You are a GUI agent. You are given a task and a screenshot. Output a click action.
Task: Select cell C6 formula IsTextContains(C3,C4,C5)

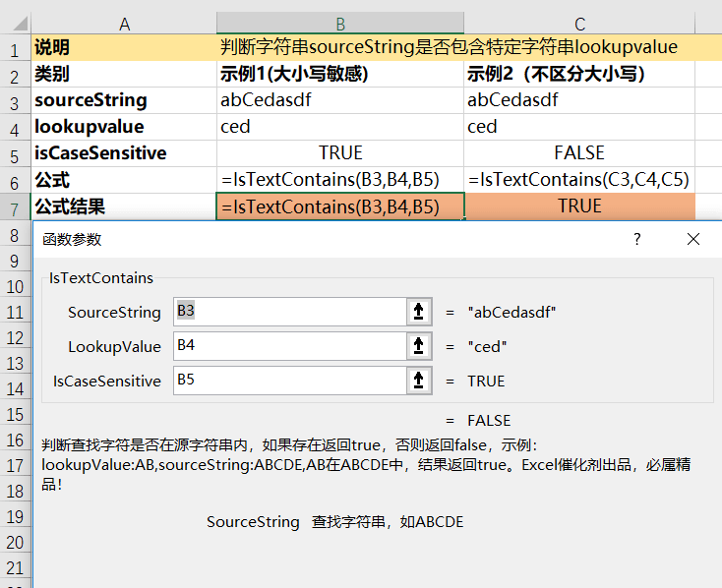[x=579, y=180]
